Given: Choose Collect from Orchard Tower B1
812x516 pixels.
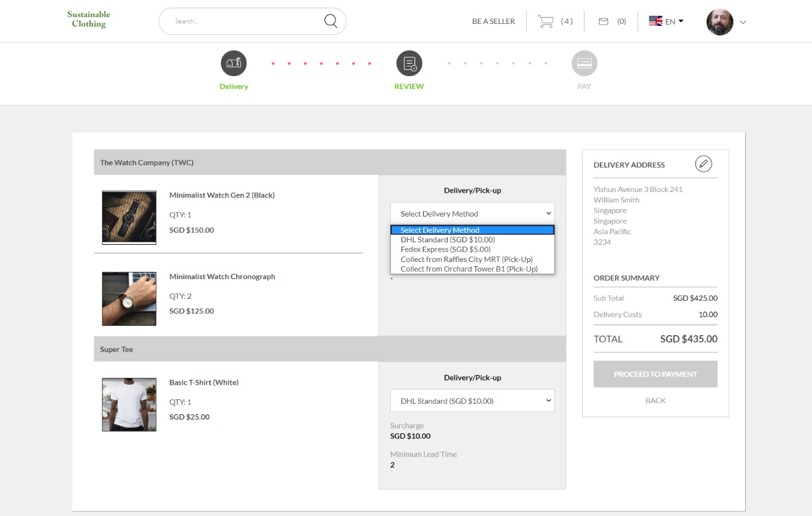Looking at the screenshot, I should point(469,269).
